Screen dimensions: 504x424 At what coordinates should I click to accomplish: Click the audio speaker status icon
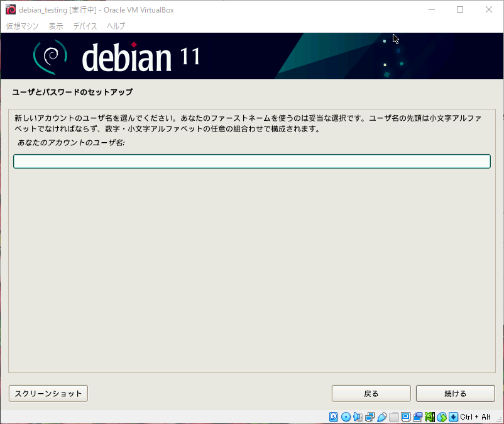(x=358, y=417)
